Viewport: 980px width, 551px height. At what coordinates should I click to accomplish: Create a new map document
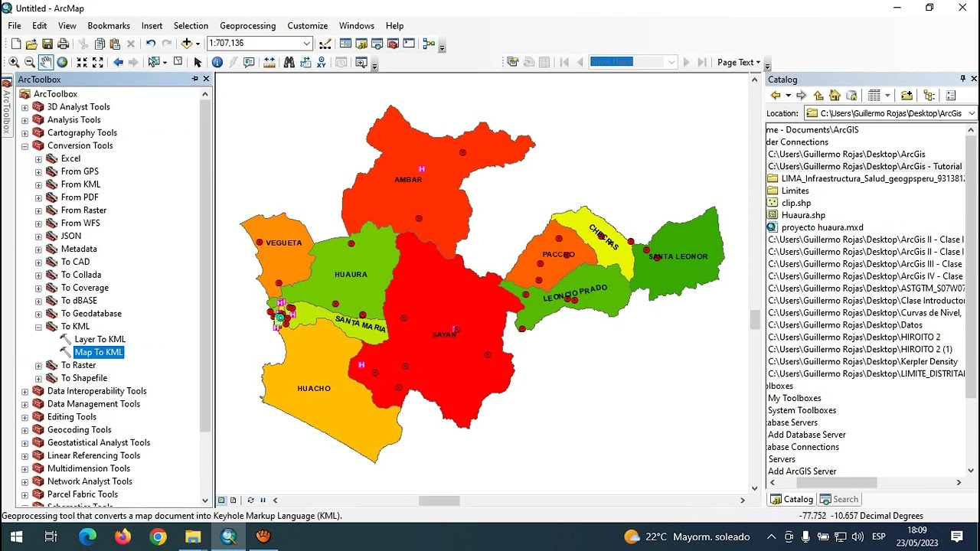(16, 44)
